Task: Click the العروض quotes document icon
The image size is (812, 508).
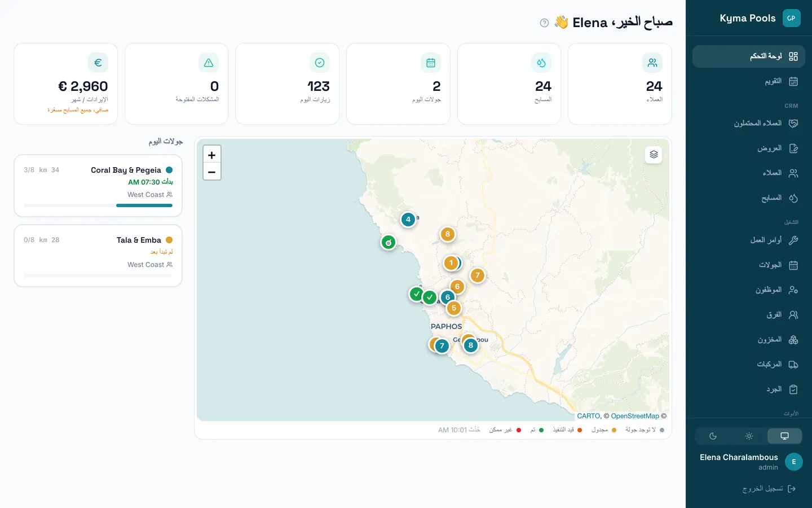Action: pyautogui.click(x=793, y=148)
